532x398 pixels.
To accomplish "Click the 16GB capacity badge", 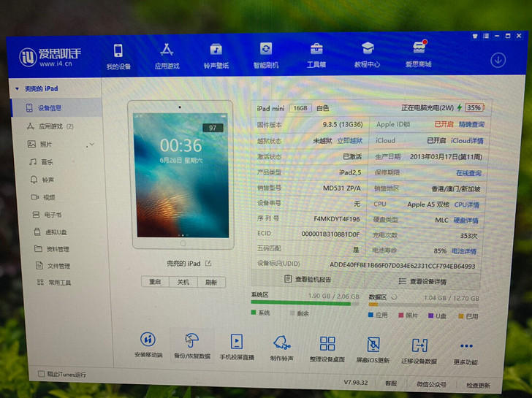I will click(x=300, y=108).
